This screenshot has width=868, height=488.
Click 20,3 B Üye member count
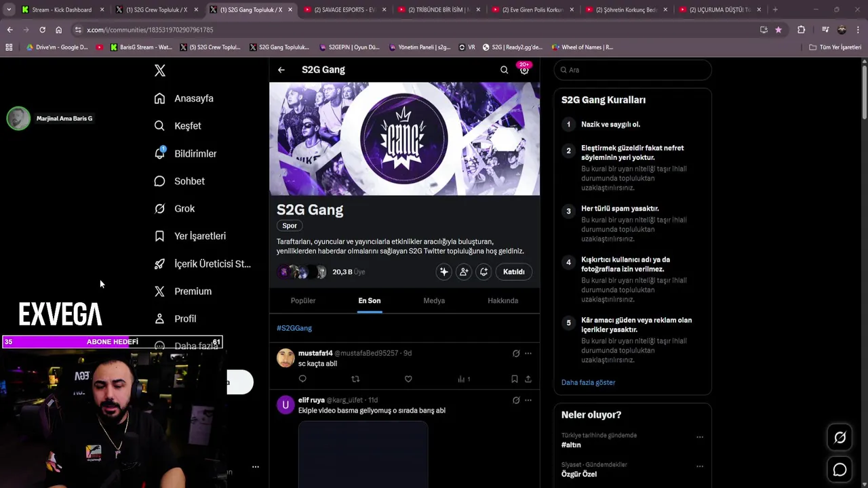(x=349, y=272)
